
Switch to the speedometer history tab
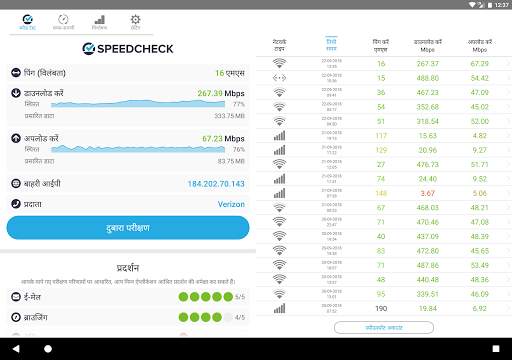[x=63, y=22]
